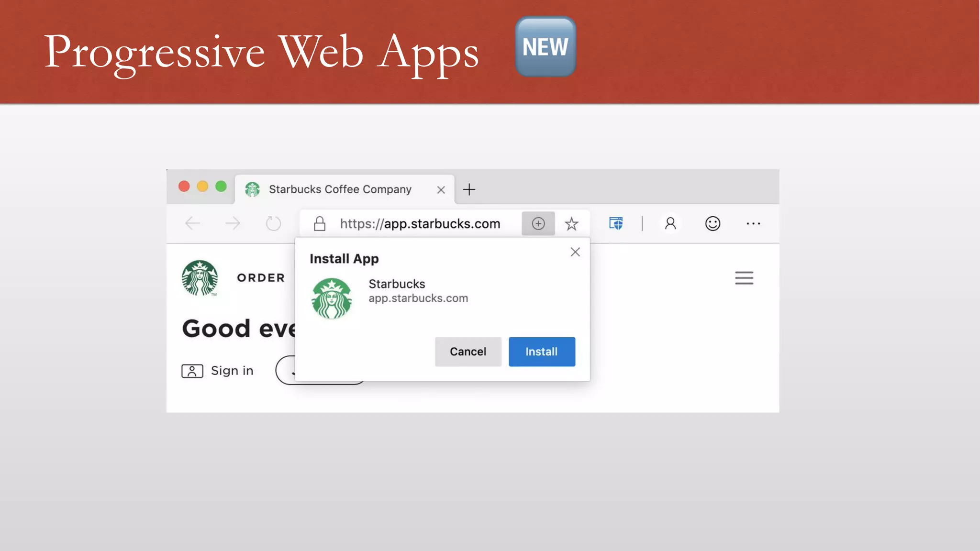Open a new tab with plus button

pos(469,189)
